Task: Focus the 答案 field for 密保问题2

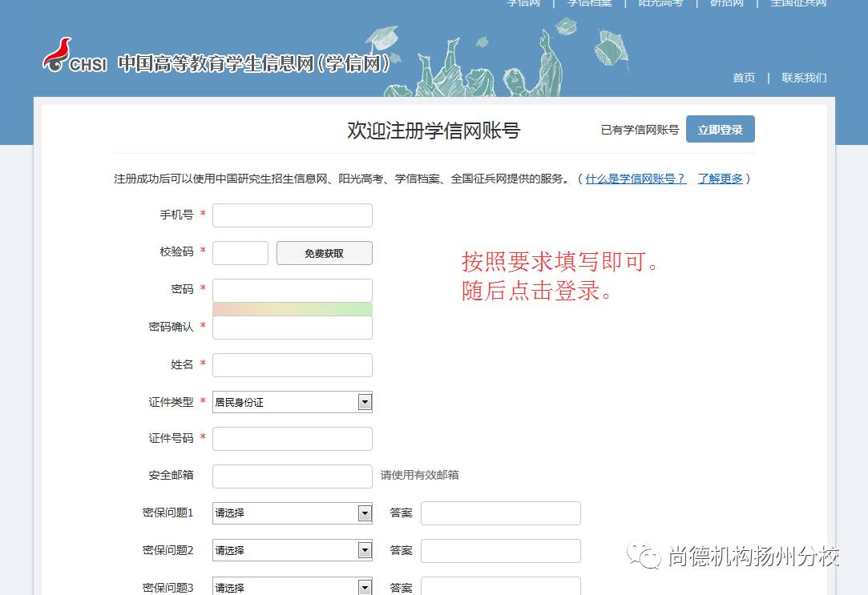Action: pos(501,551)
